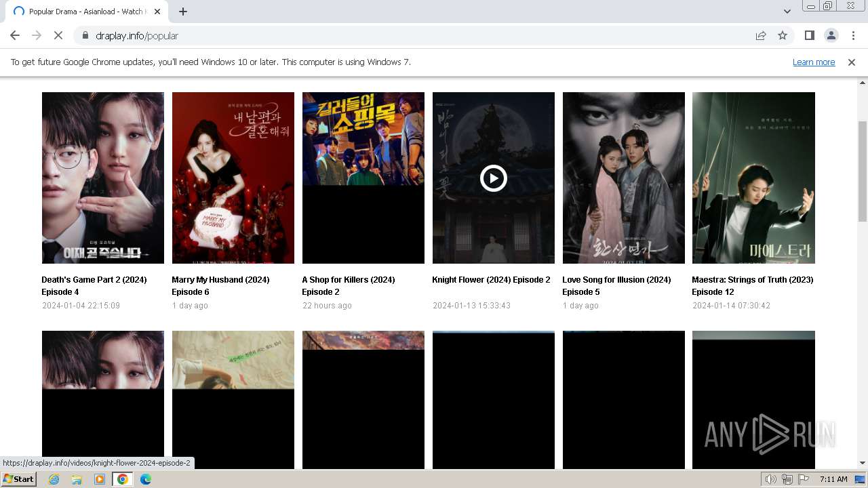Viewport: 868px width, 488px height.
Task: Open the volume tray icon
Action: 771,479
